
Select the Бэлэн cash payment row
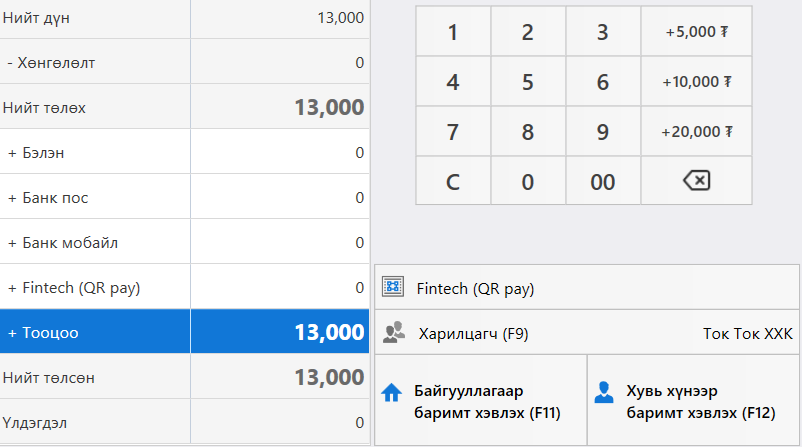[x=184, y=152]
